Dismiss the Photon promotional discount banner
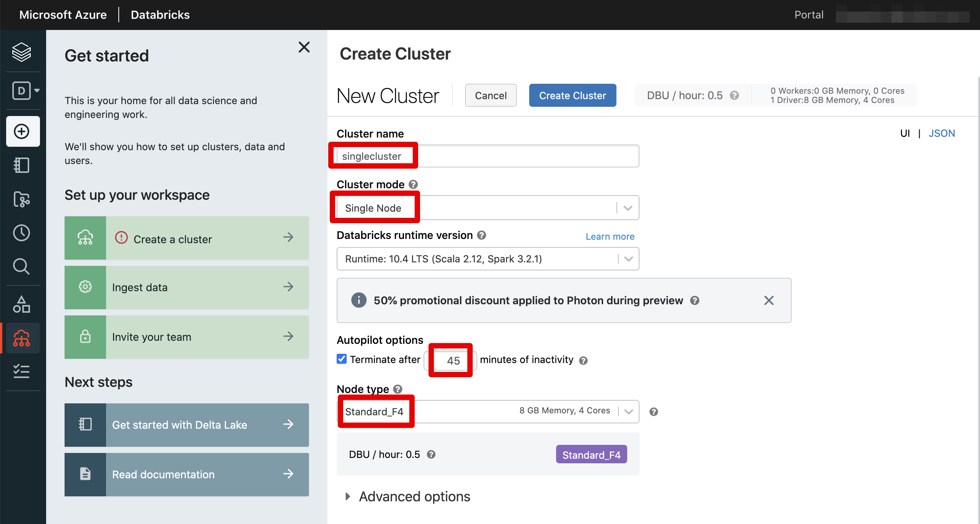The width and height of the screenshot is (980, 524). point(769,300)
